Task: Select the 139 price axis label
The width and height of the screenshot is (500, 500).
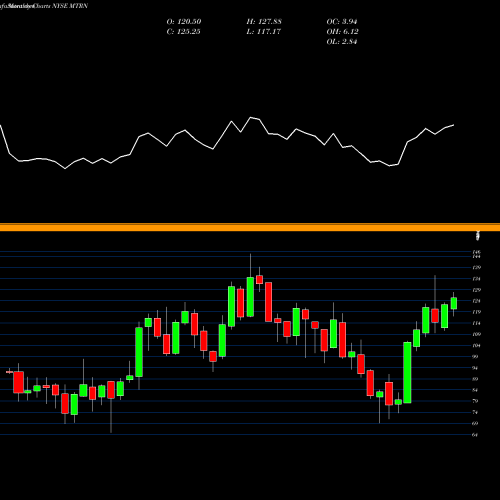Action: click(x=477, y=268)
